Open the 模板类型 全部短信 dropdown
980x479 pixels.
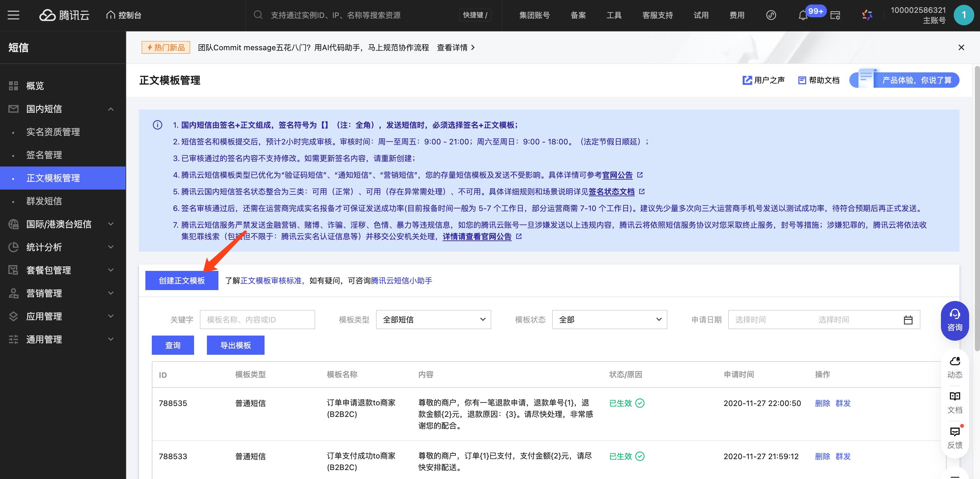[x=433, y=320]
